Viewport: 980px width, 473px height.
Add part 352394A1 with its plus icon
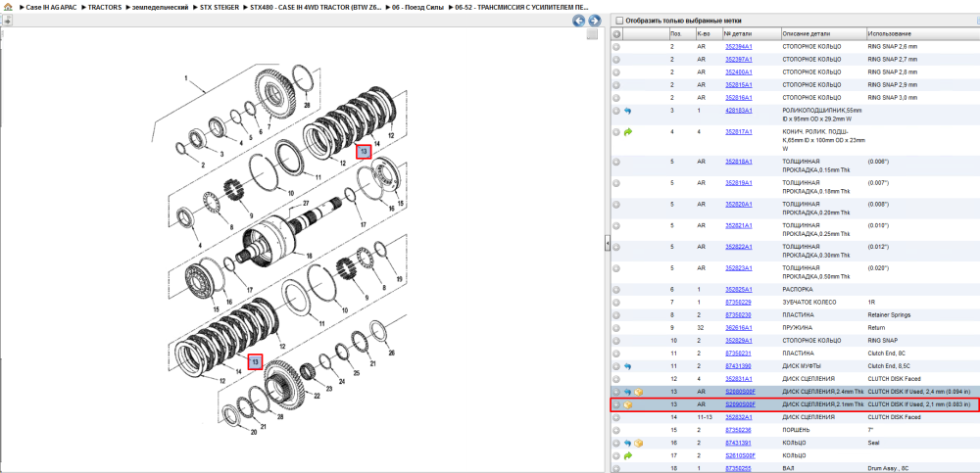point(616,47)
